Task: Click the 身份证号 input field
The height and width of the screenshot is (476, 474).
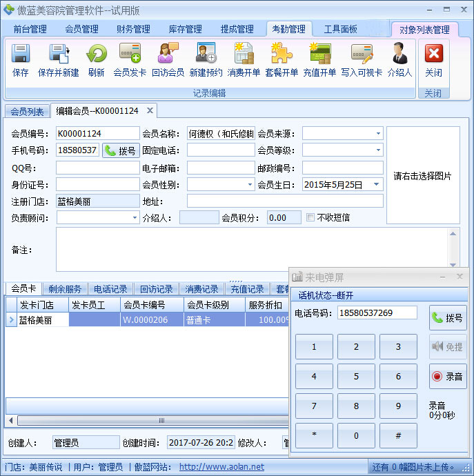Action: [x=98, y=184]
